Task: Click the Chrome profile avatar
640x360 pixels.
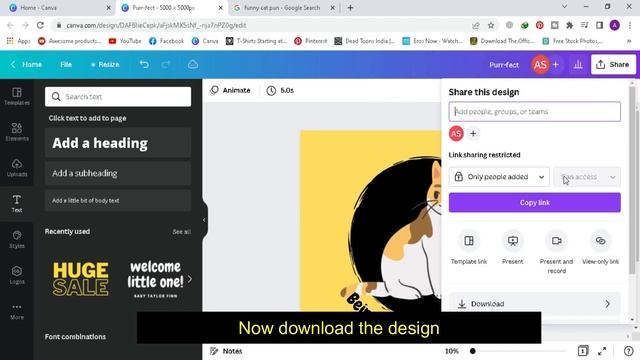Action: (615, 25)
